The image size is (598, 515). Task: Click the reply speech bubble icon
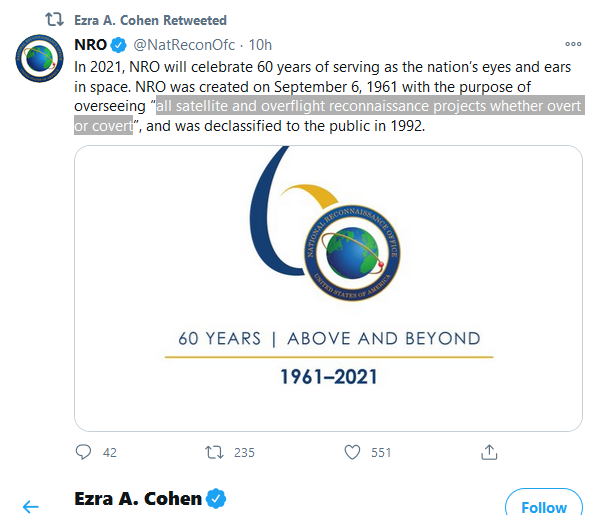pyautogui.click(x=83, y=452)
